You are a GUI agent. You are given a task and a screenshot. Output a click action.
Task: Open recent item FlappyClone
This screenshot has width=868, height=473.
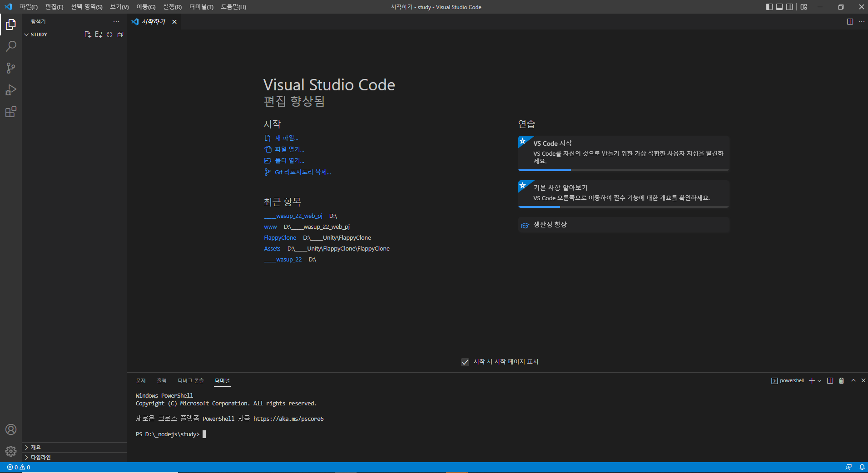280,238
